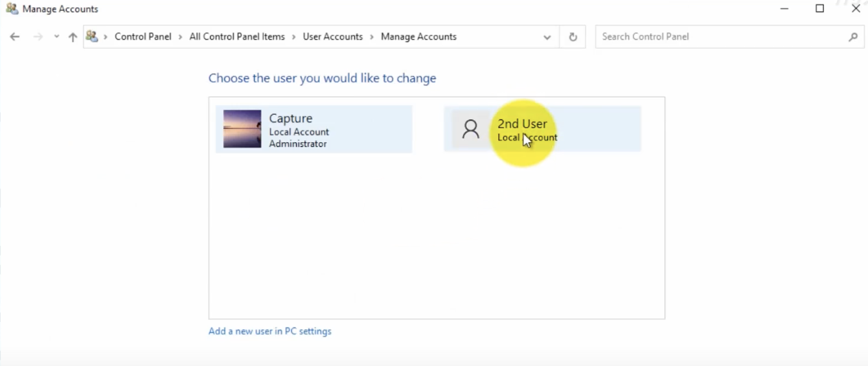Image resolution: width=868 pixels, height=366 pixels.
Task: Open the recent locations dropdown arrow
Action: click(56, 37)
